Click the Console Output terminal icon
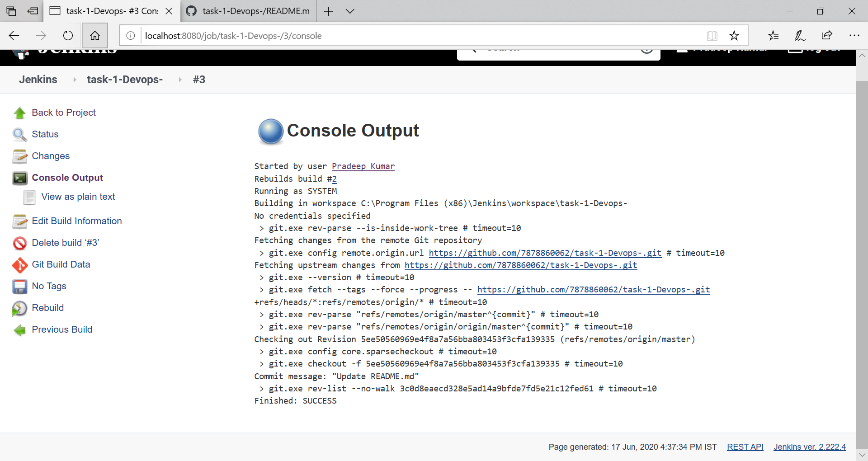Viewport: 868px width, 461px height. [x=20, y=178]
